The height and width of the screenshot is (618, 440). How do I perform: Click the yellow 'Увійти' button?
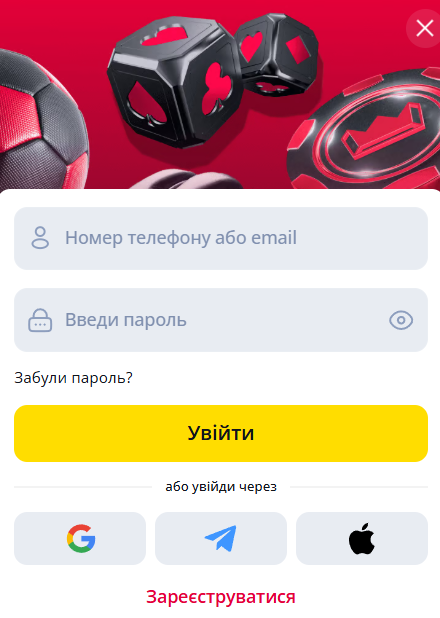pyautogui.click(x=221, y=433)
